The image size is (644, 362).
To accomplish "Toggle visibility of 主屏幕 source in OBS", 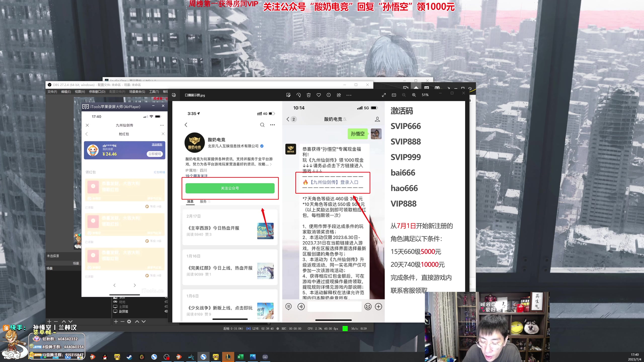I will coord(166,307).
